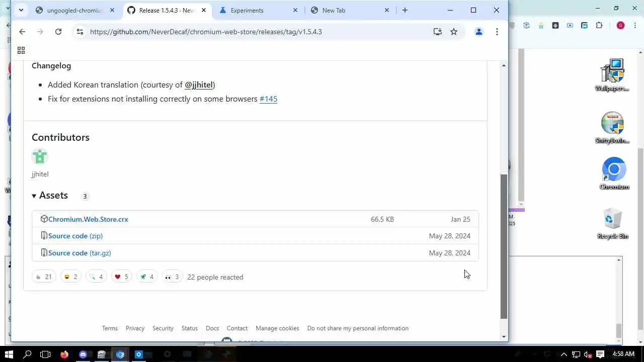Click the zip file icon beside Source code (zip)

pyautogui.click(x=44, y=236)
